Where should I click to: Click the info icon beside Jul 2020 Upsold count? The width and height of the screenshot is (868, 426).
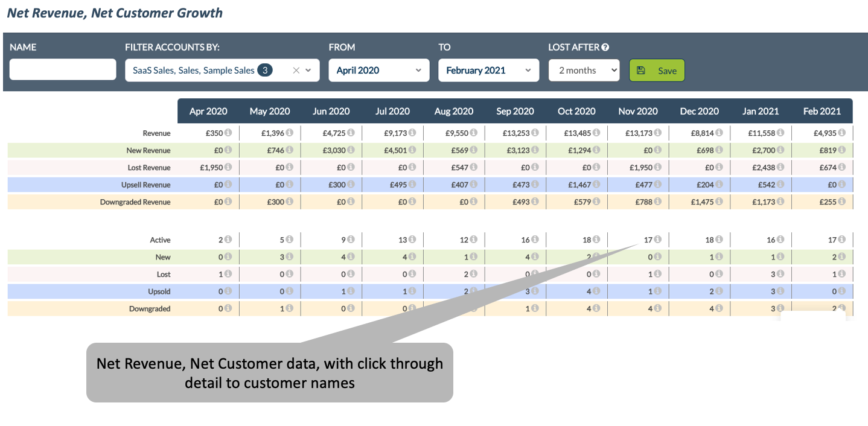click(x=413, y=291)
